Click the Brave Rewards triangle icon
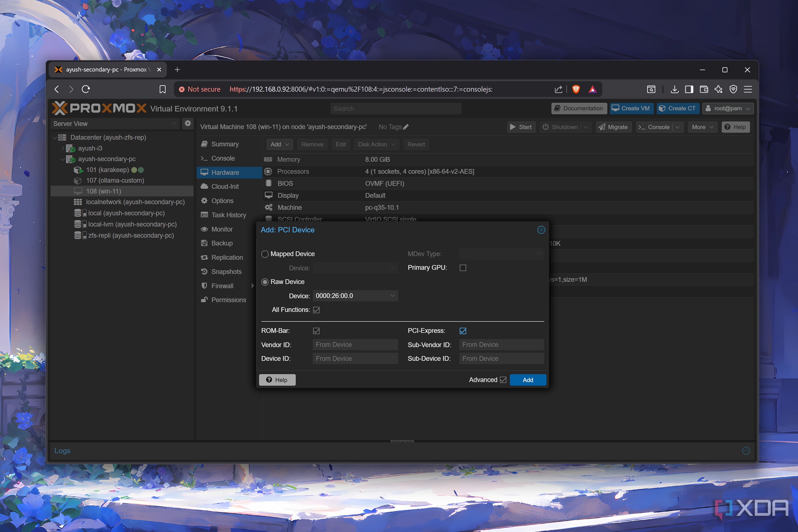The image size is (798, 532). (592, 89)
